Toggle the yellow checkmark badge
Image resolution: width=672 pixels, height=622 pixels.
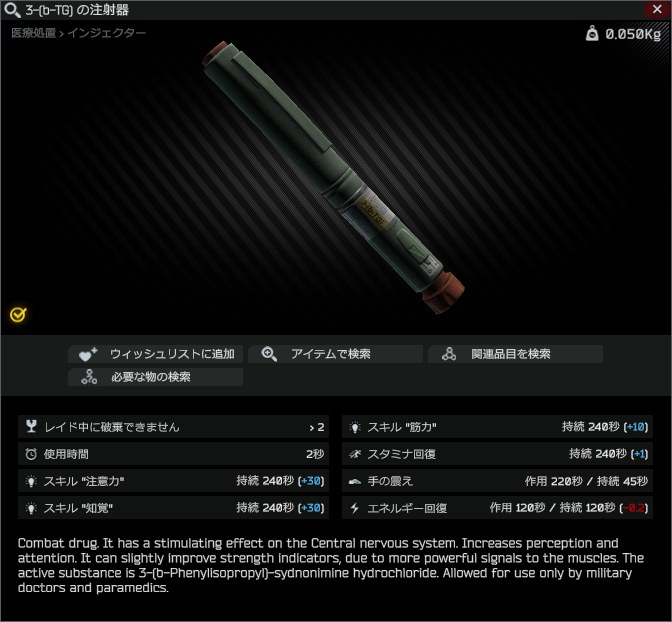pos(18,315)
